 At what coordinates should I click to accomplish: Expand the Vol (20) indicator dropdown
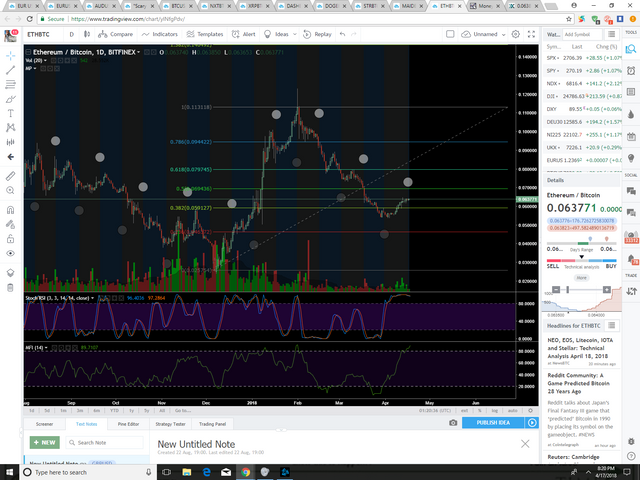tap(45, 60)
